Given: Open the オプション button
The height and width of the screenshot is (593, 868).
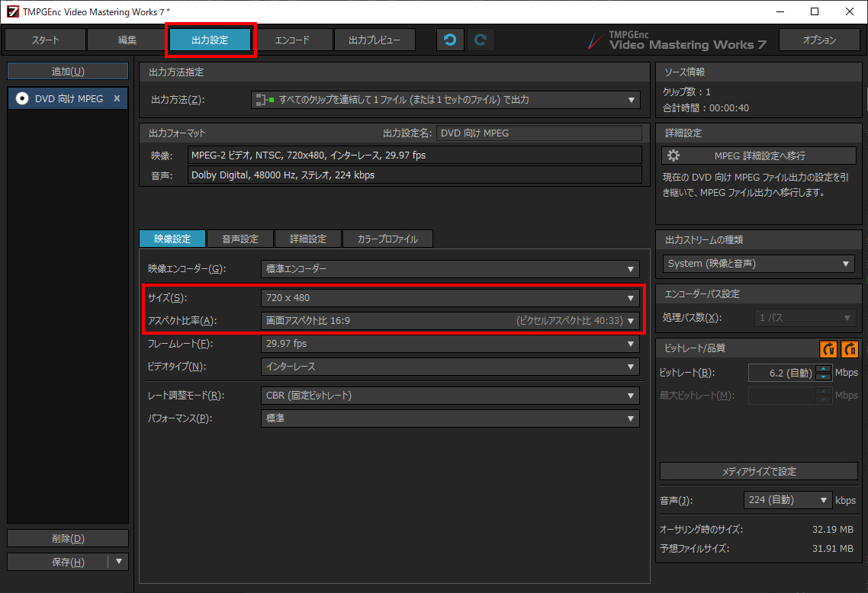Looking at the screenshot, I should [819, 40].
